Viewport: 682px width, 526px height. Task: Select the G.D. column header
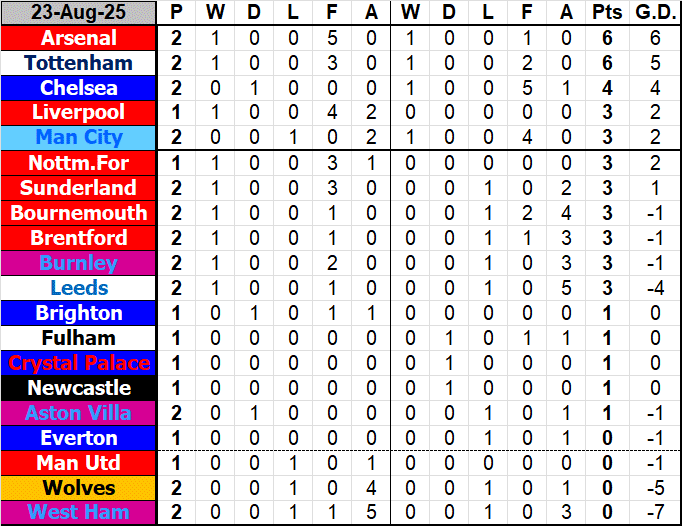coord(654,13)
